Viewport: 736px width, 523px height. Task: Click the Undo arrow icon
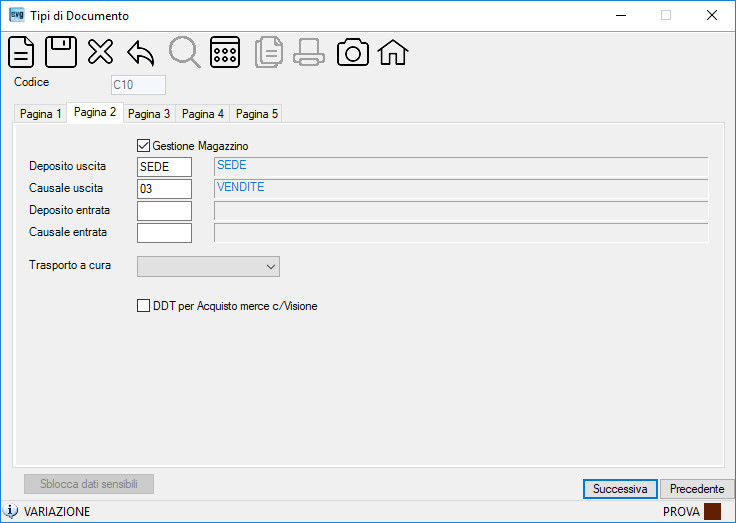click(141, 53)
